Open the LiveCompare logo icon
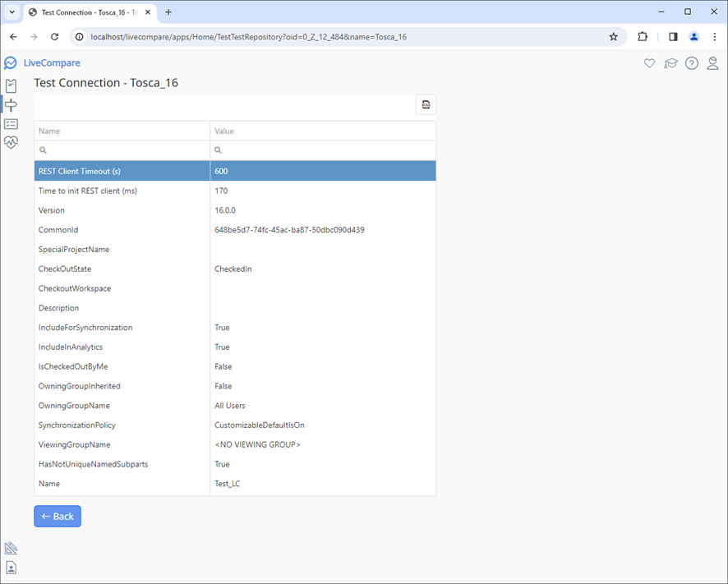 pos(11,62)
